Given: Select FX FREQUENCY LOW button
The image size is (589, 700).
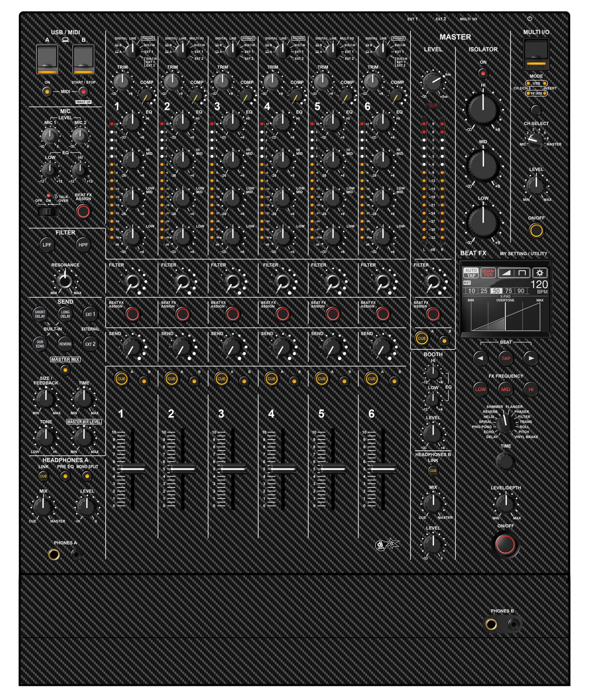Looking at the screenshot, I should click(480, 389).
